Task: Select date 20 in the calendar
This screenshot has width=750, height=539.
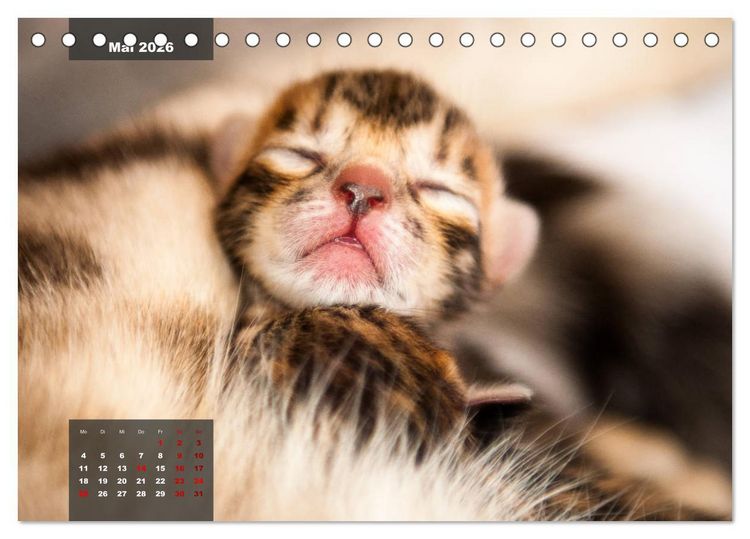Action: pyautogui.click(x=122, y=481)
